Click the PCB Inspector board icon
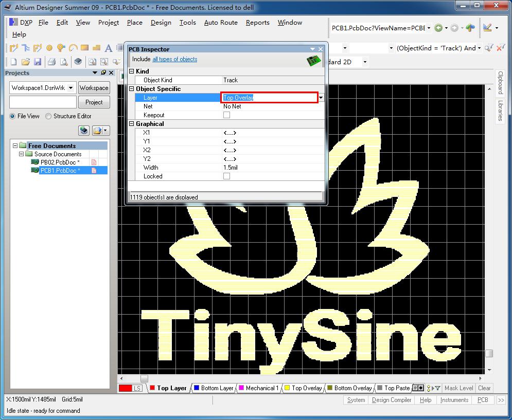The height and width of the screenshot is (420, 512). [314, 61]
